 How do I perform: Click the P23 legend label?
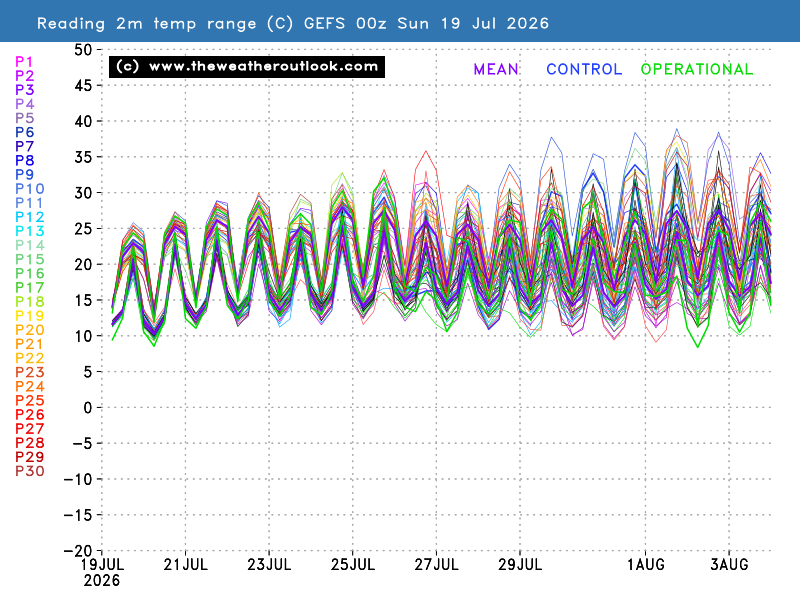(x=30, y=372)
